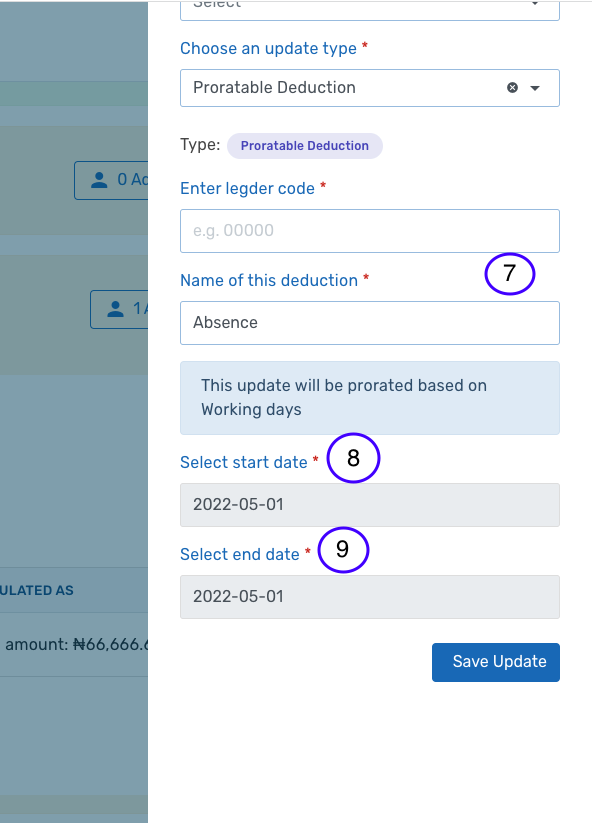Expand the Choose an update type dropdown
This screenshot has width=592, height=823.
pos(369,88)
